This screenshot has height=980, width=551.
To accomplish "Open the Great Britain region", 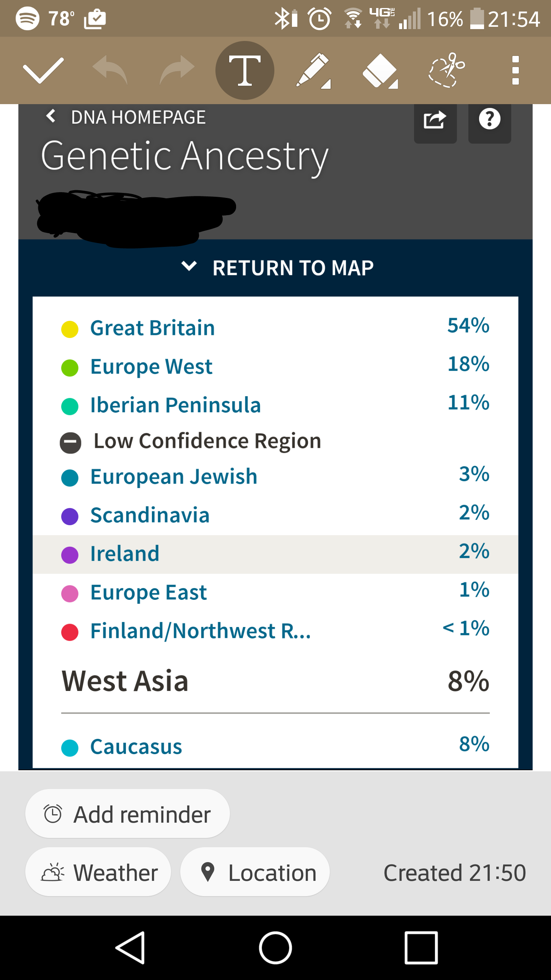I will pyautogui.click(x=275, y=328).
